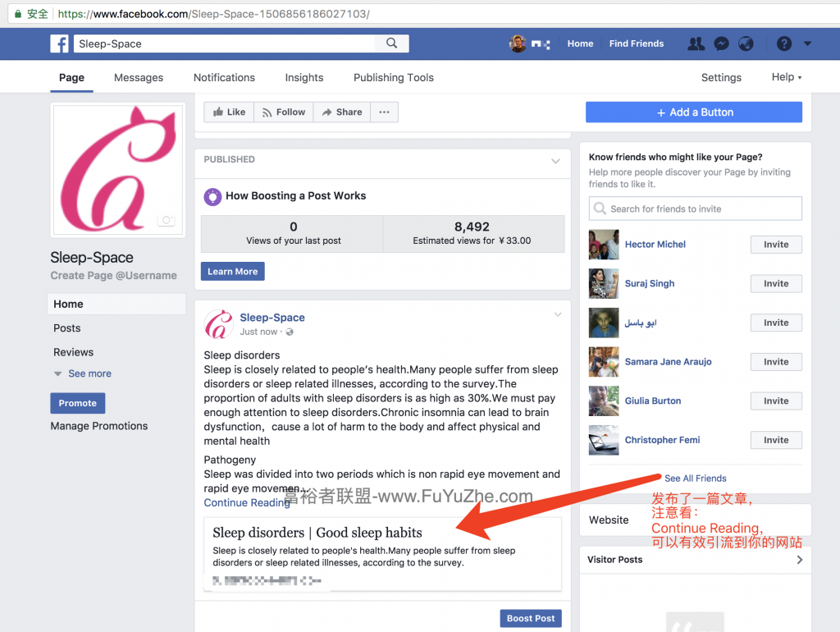This screenshot has height=632, width=840.
Task: Open the Messenger icon in top bar
Action: pos(722,44)
